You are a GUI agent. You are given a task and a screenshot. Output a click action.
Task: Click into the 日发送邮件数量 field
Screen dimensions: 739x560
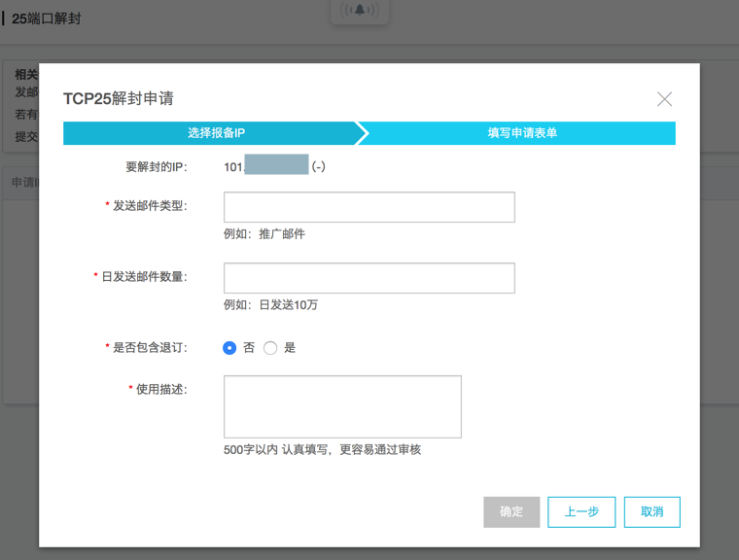[x=369, y=278]
